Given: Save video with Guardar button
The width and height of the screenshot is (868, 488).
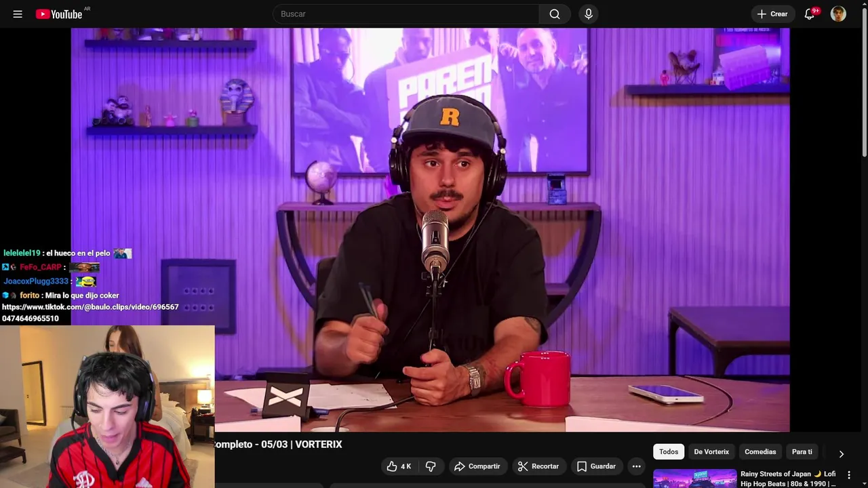Looking at the screenshot, I should pyautogui.click(x=596, y=466).
